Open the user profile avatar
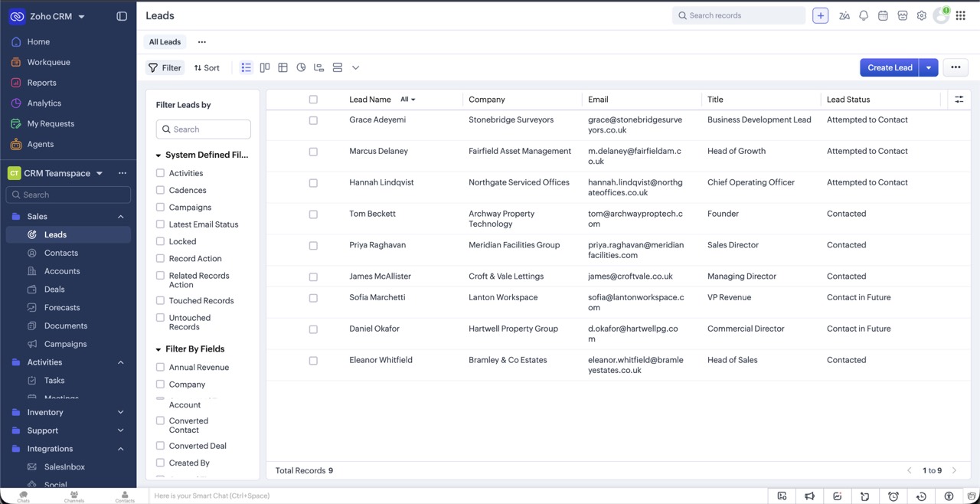This screenshot has width=980, height=504. [x=941, y=15]
